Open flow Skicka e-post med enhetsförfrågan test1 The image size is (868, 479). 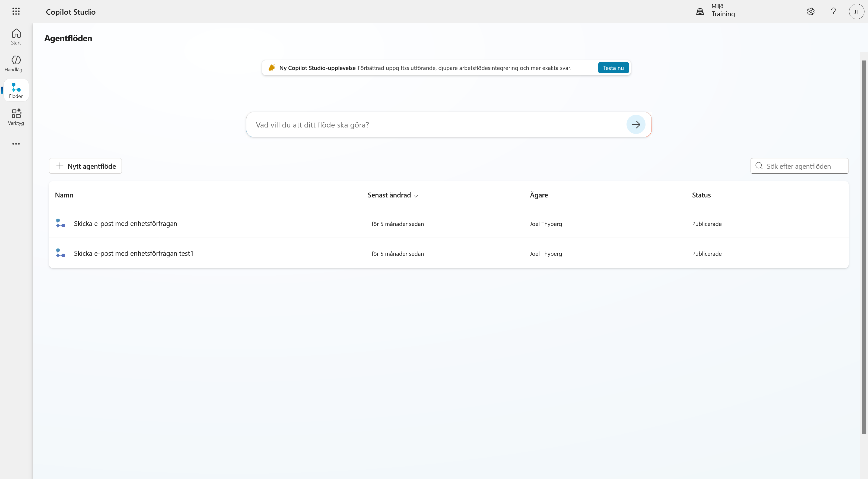[133, 253]
